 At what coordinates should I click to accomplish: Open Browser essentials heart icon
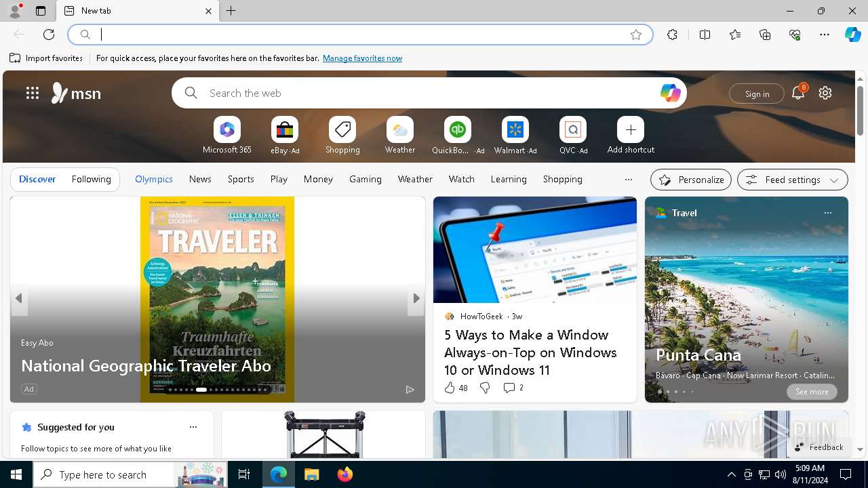pos(795,35)
